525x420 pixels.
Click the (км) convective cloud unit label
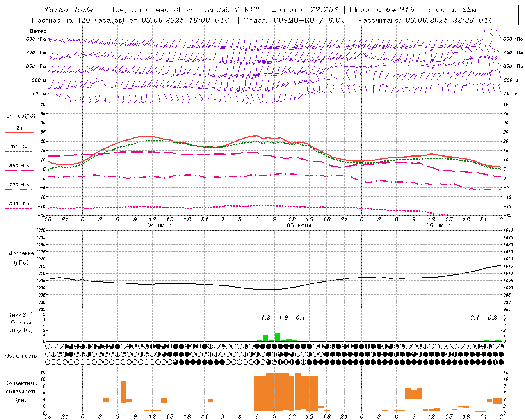coord(21,399)
